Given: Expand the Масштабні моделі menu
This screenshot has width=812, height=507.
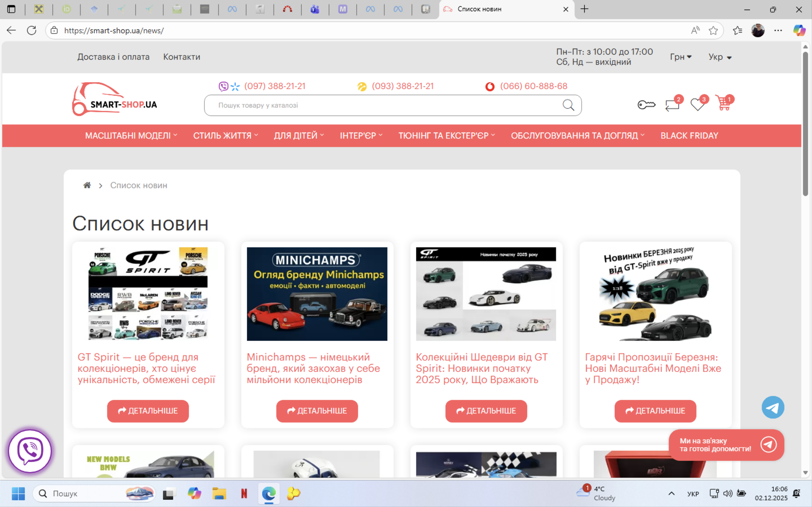Looking at the screenshot, I should tap(131, 135).
